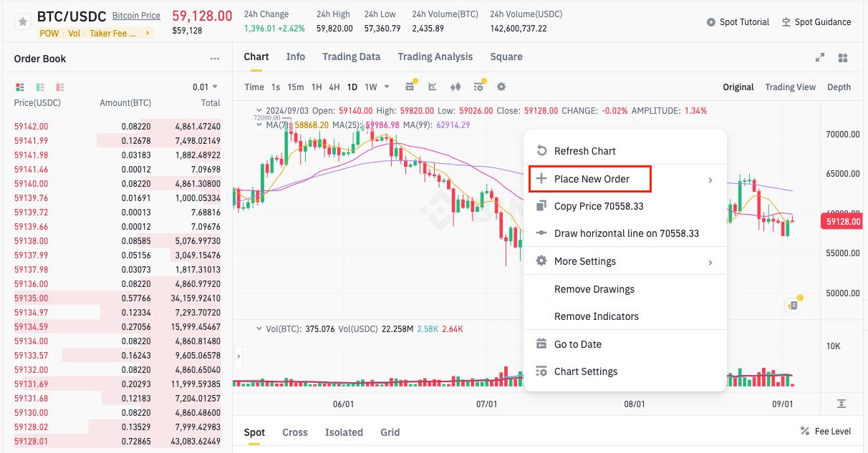Click the Fee Level percent icon
Viewport: 868px width, 453px height.
pyautogui.click(x=805, y=432)
